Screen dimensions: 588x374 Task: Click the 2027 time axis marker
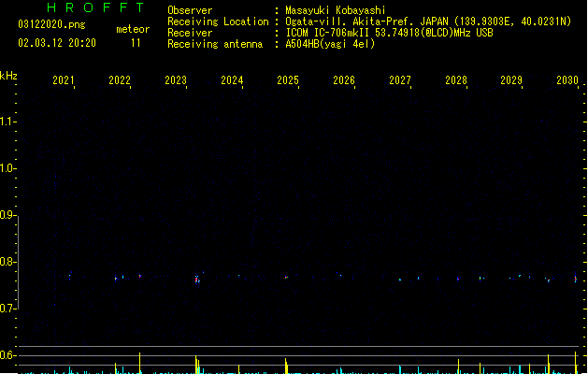pos(400,80)
